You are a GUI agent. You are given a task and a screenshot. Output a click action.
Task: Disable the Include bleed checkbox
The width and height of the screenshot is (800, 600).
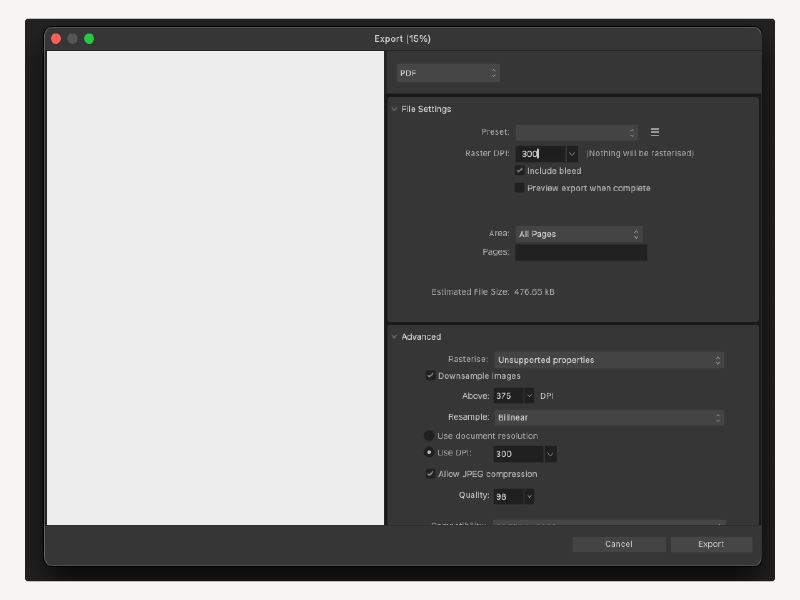[520, 170]
